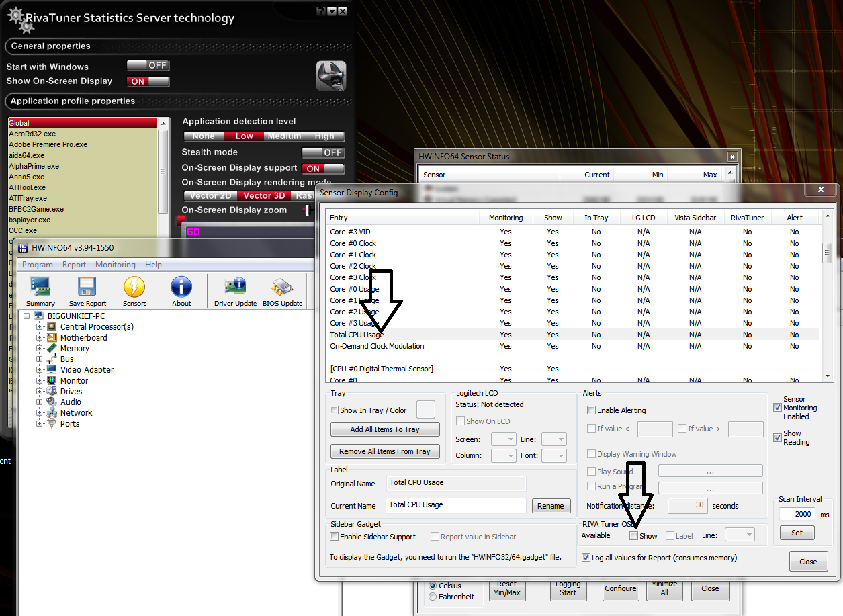Image resolution: width=843 pixels, height=616 pixels.
Task: Expand Central Processor(s) tree node
Action: pyautogui.click(x=40, y=327)
